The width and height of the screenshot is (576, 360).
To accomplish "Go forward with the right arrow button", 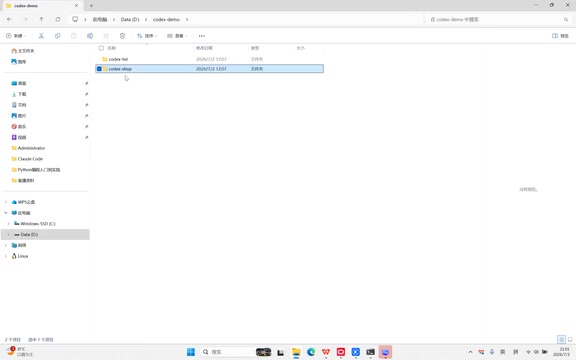I will pos(25,19).
